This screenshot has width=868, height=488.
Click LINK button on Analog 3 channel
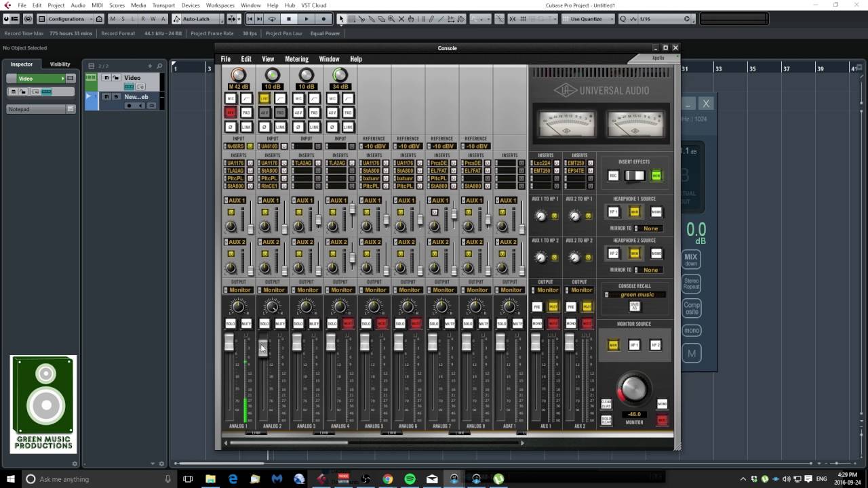click(314, 127)
